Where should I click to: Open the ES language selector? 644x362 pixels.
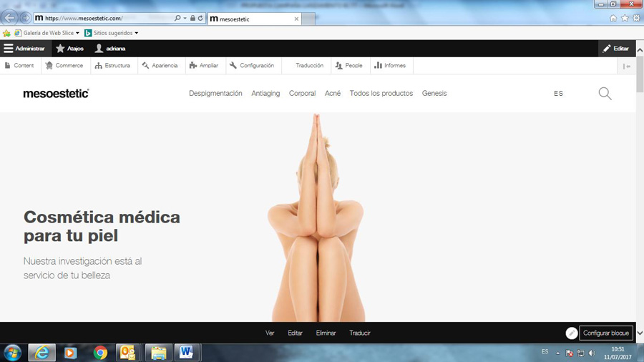point(558,94)
